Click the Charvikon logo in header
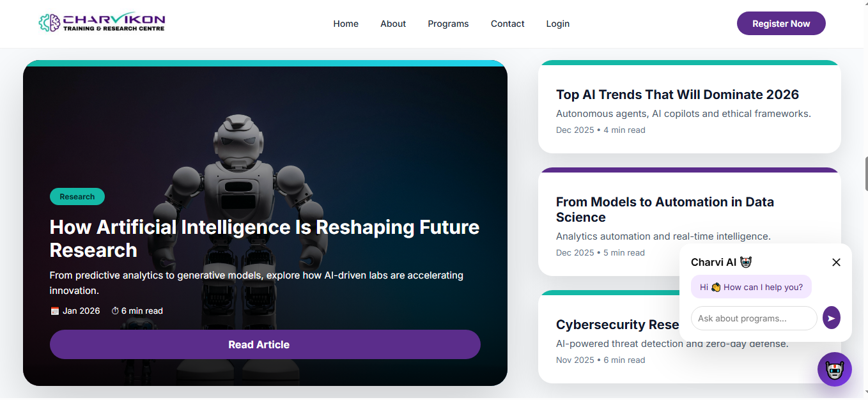This screenshot has height=400, width=868. point(102,23)
